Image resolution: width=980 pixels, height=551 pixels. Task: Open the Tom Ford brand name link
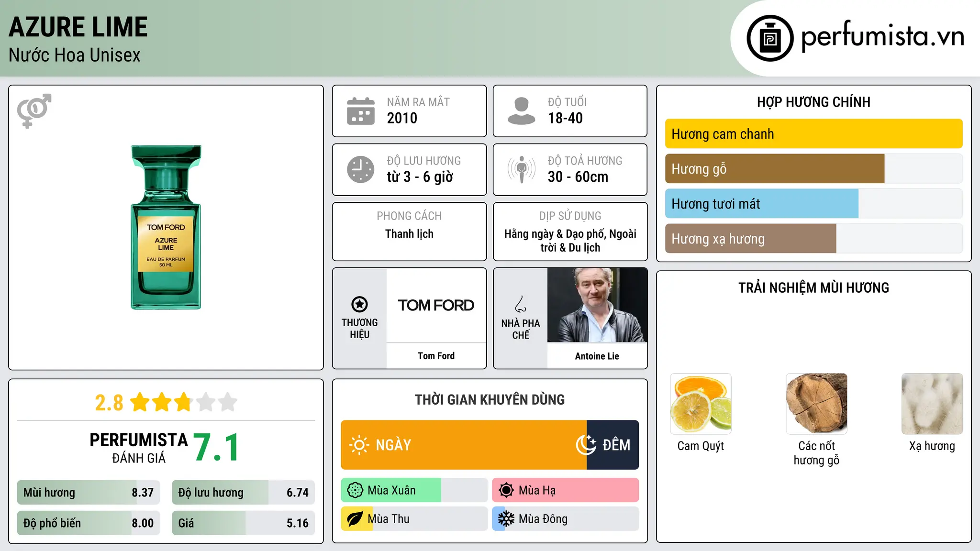click(436, 356)
